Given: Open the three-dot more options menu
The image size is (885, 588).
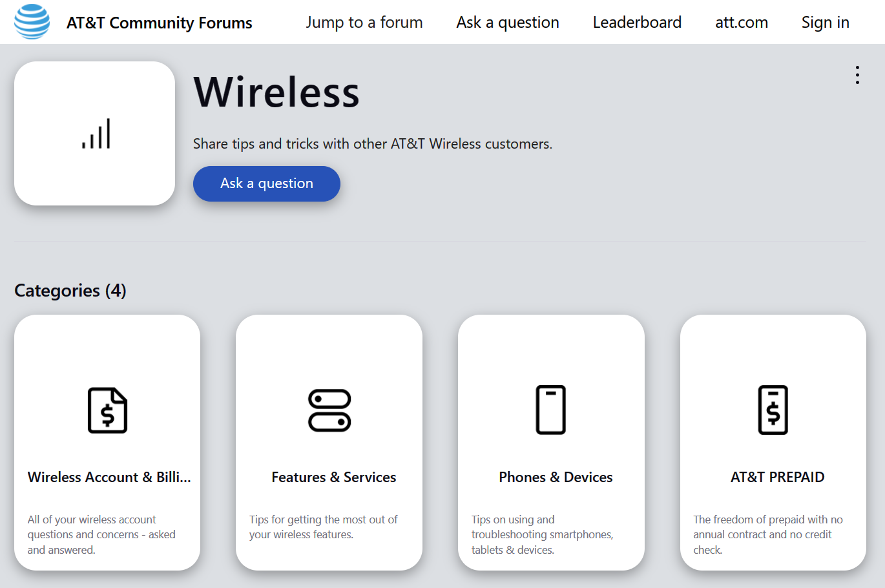Looking at the screenshot, I should point(857,75).
